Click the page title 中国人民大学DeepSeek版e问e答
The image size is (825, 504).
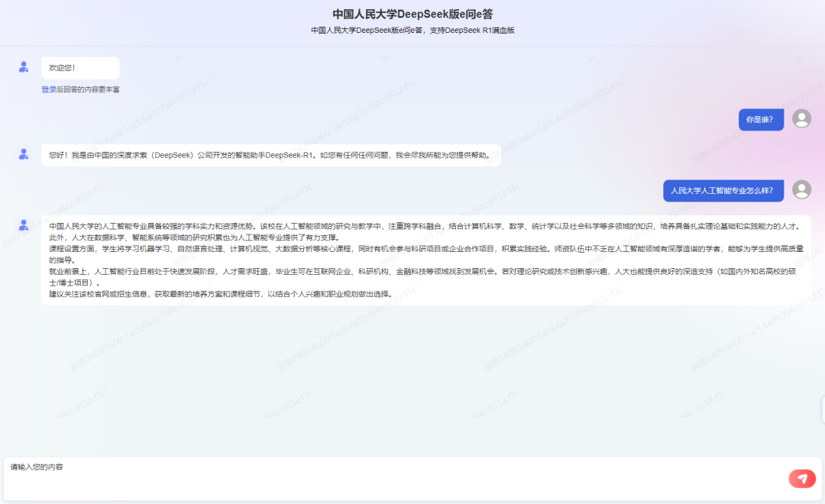[x=412, y=11]
